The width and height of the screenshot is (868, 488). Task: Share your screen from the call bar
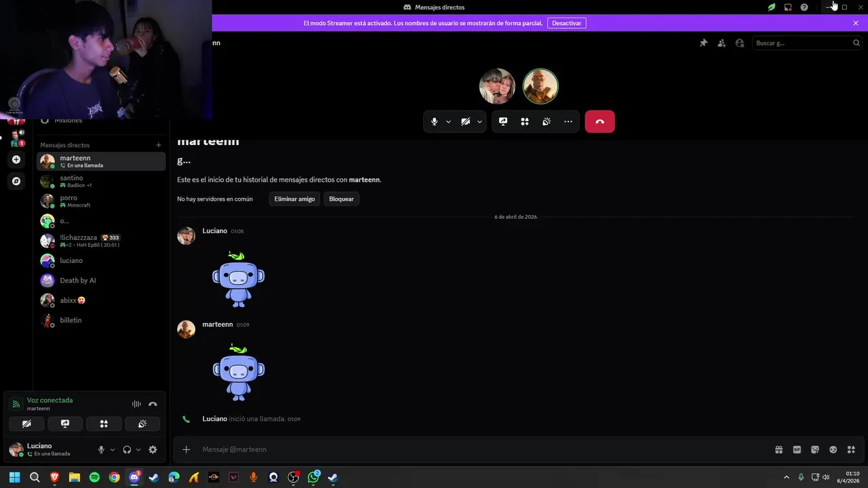503,121
